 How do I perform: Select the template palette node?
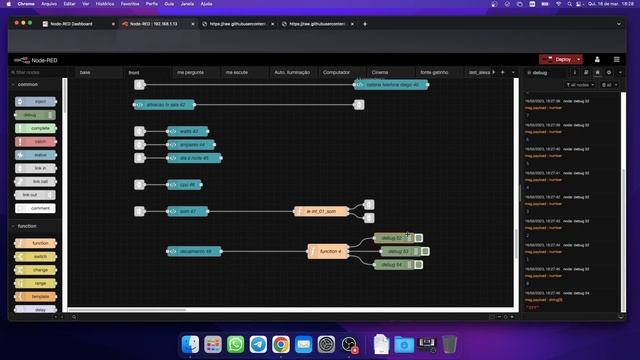36,296
